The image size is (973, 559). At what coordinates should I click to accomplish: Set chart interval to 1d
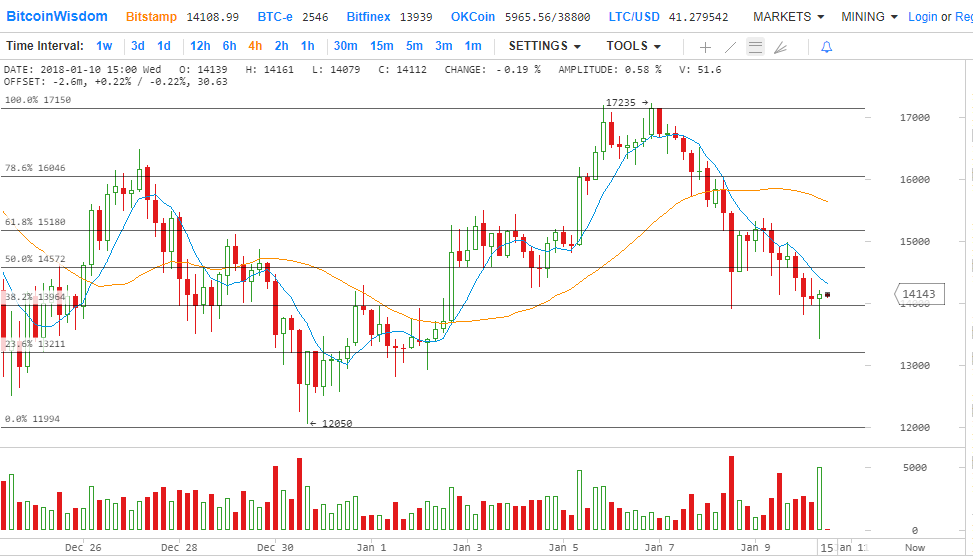[x=164, y=46]
